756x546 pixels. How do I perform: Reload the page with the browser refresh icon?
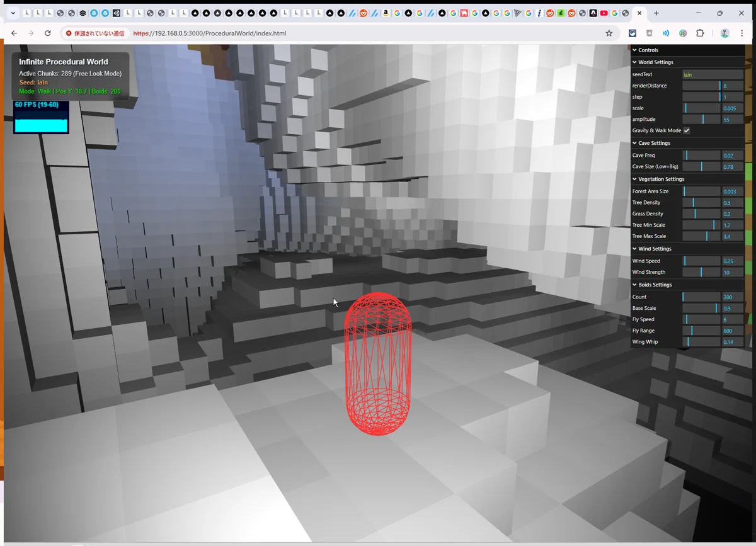[48, 33]
